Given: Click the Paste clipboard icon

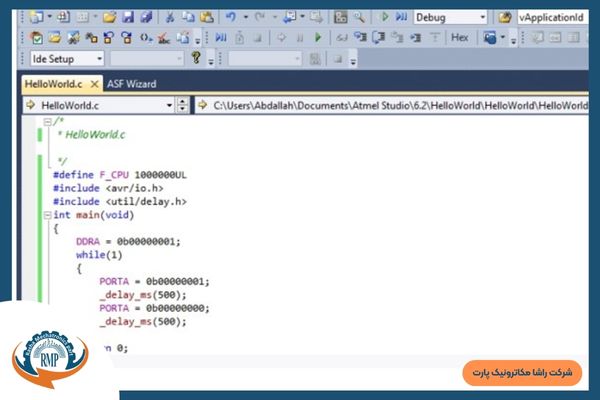Looking at the screenshot, I should tap(207, 17).
